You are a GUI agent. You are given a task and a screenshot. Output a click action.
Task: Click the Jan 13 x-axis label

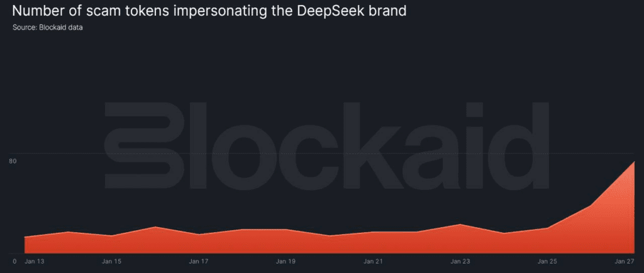point(33,261)
